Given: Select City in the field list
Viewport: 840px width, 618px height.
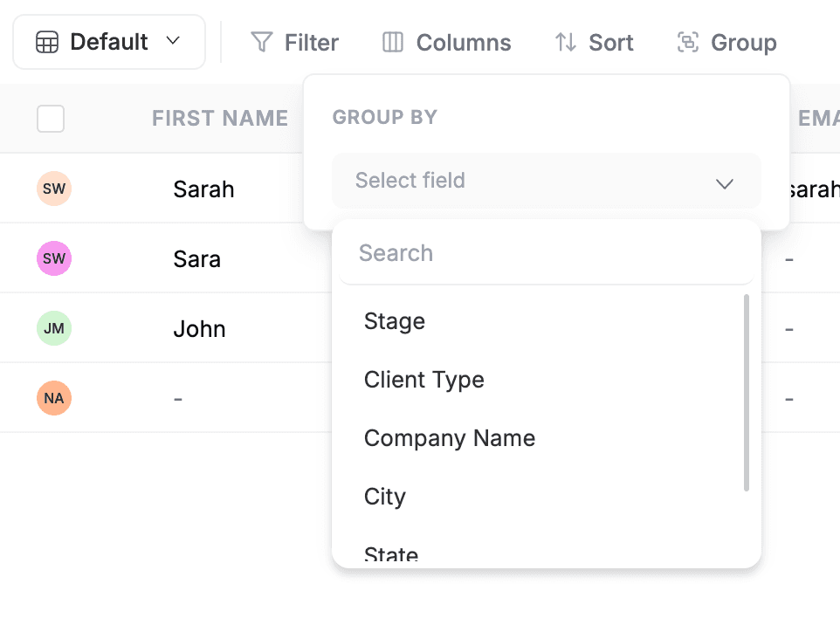Looking at the screenshot, I should pos(384,496).
